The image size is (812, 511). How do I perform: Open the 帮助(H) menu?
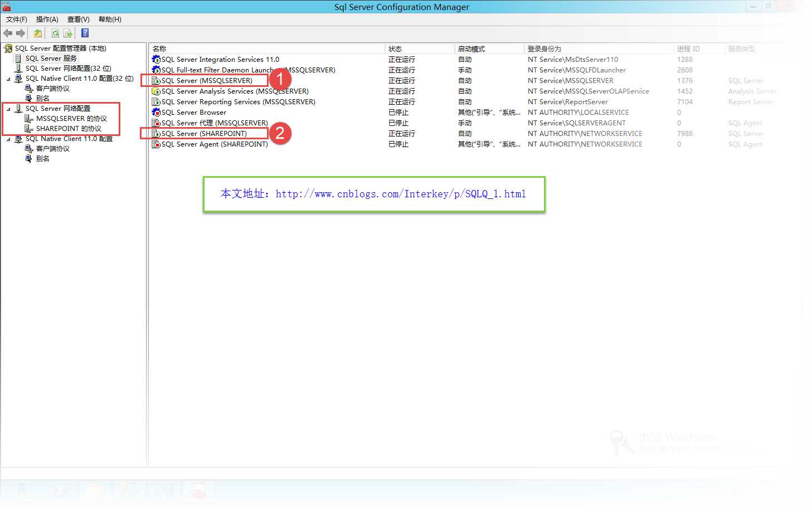(110, 20)
